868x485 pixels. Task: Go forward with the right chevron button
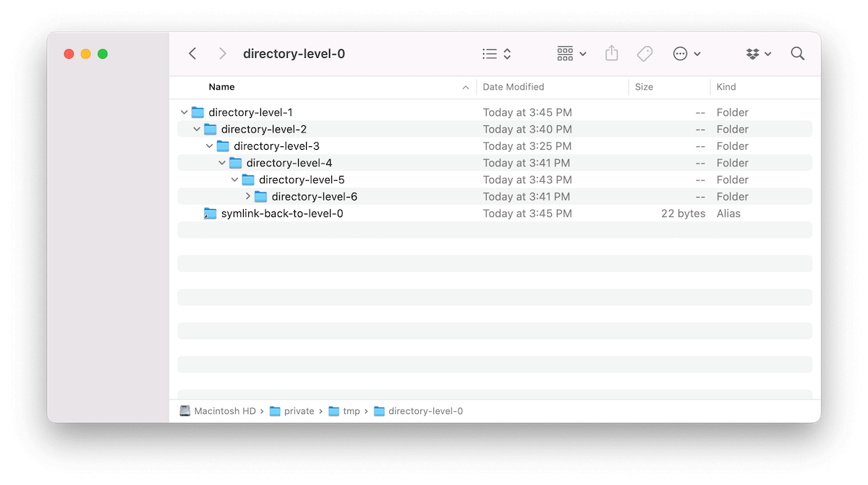point(223,54)
